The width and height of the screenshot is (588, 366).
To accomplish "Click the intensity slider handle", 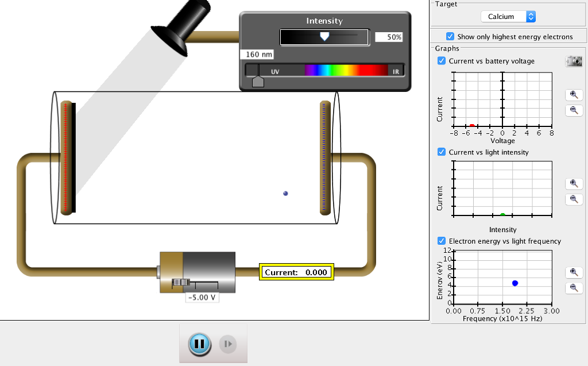I will [325, 36].
